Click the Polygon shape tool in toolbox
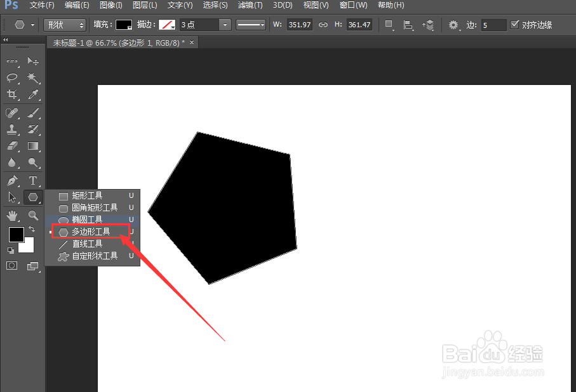The image size is (576, 392). 33,197
